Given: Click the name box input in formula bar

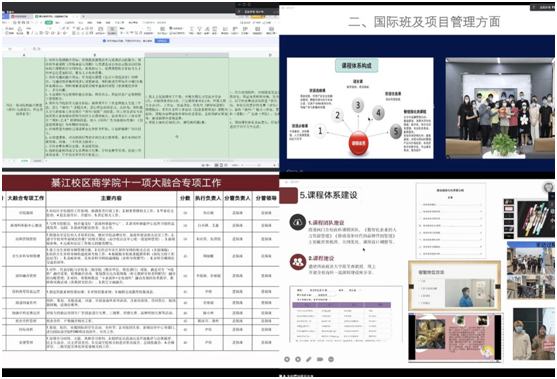Looking at the screenshot, I should pos(16,49).
